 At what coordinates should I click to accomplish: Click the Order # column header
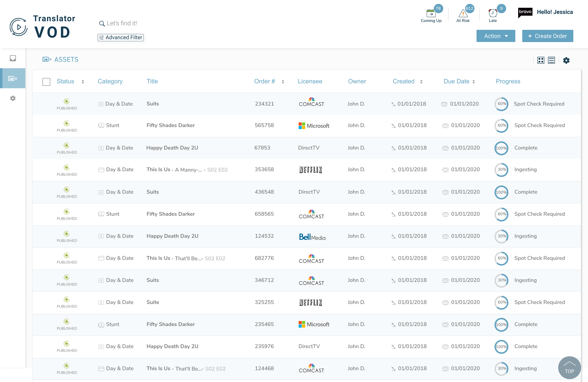click(x=264, y=81)
